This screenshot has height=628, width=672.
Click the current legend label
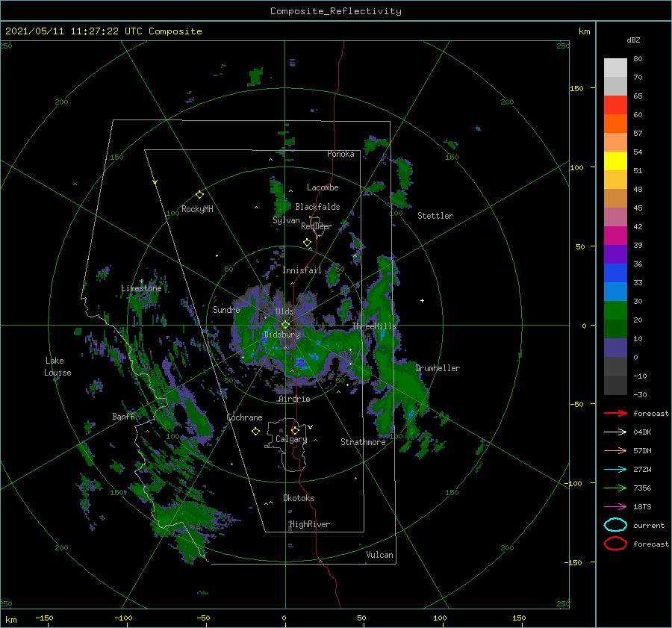[x=649, y=525]
